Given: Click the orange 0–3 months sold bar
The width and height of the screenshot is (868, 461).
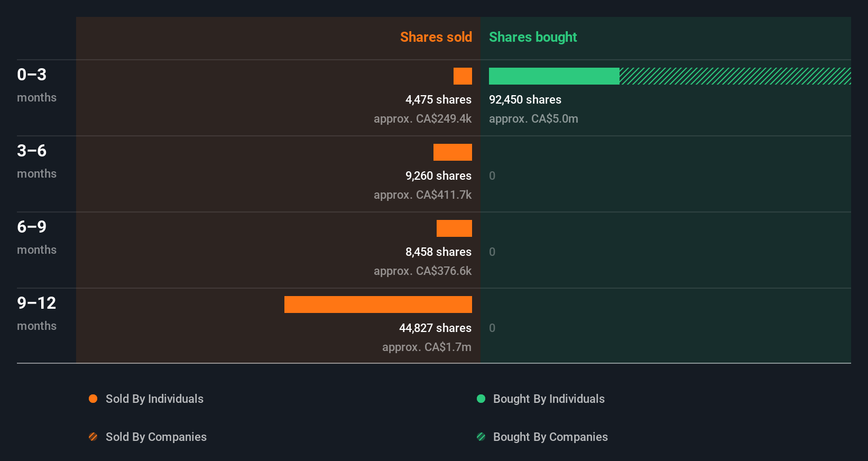Looking at the screenshot, I should pyautogui.click(x=463, y=76).
